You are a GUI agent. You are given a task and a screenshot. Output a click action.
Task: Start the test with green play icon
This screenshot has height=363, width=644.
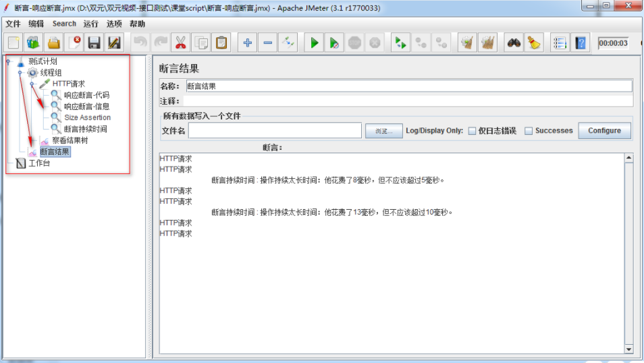point(314,43)
